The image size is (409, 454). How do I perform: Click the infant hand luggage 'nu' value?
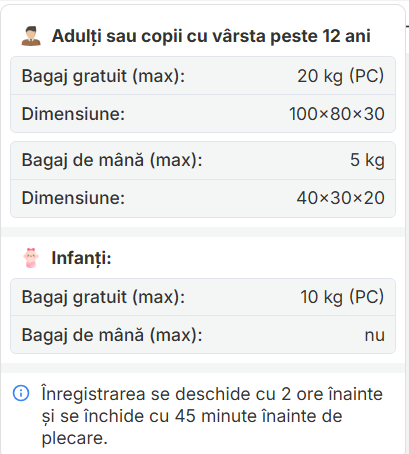pos(375,335)
